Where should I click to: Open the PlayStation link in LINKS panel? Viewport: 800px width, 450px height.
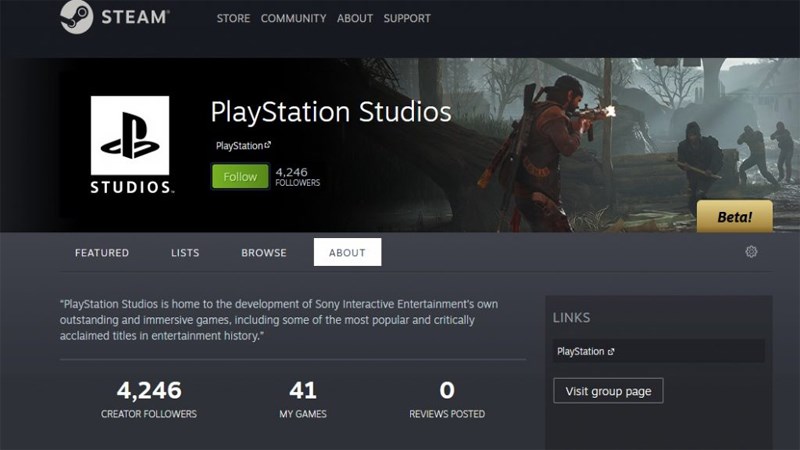tap(658, 351)
